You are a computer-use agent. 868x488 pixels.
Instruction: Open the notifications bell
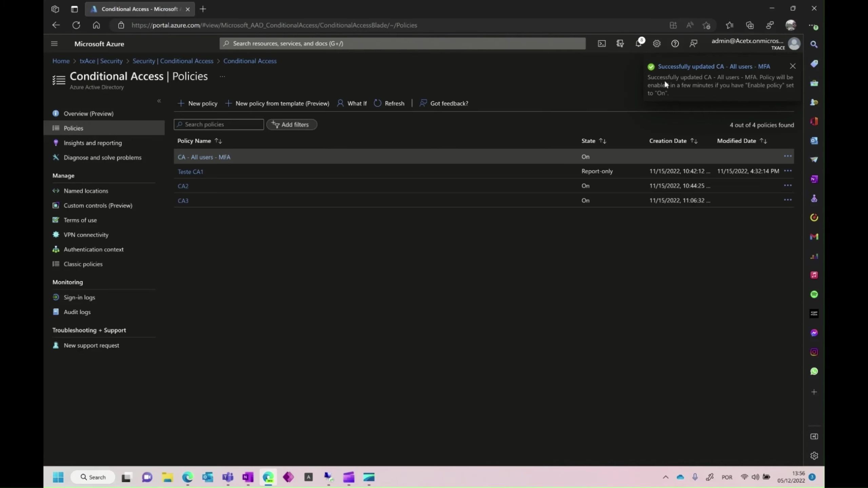[x=638, y=44]
